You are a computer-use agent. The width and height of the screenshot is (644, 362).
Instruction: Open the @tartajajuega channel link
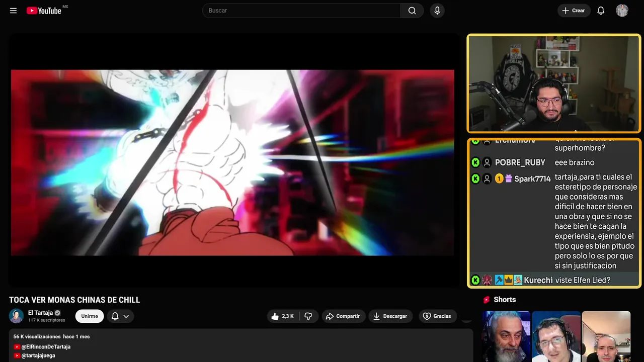pos(38,355)
